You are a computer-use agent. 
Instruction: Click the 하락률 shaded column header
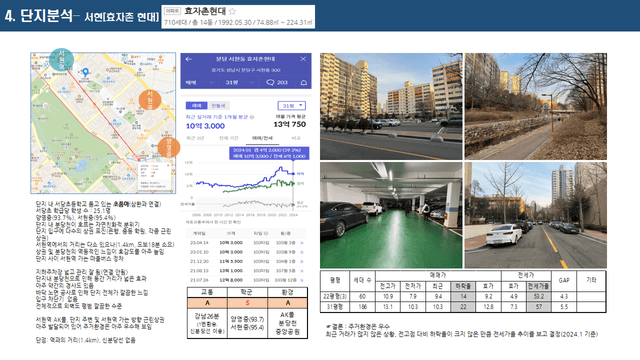pos(463,286)
